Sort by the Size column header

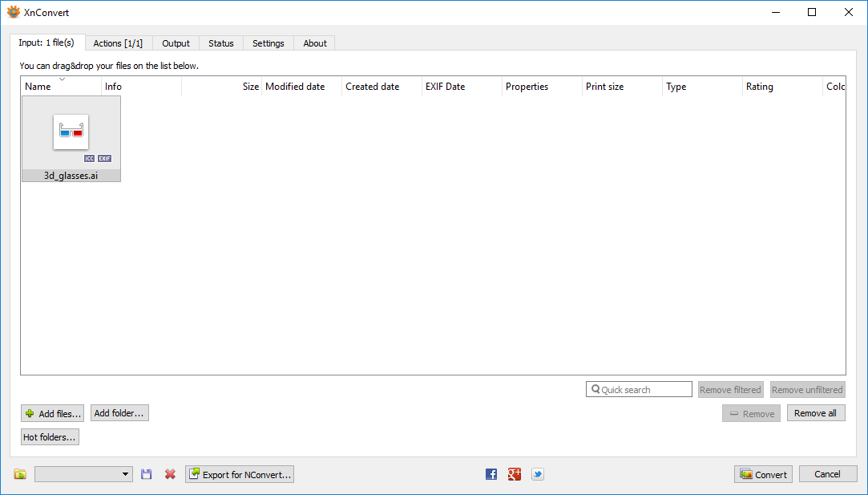(221, 87)
